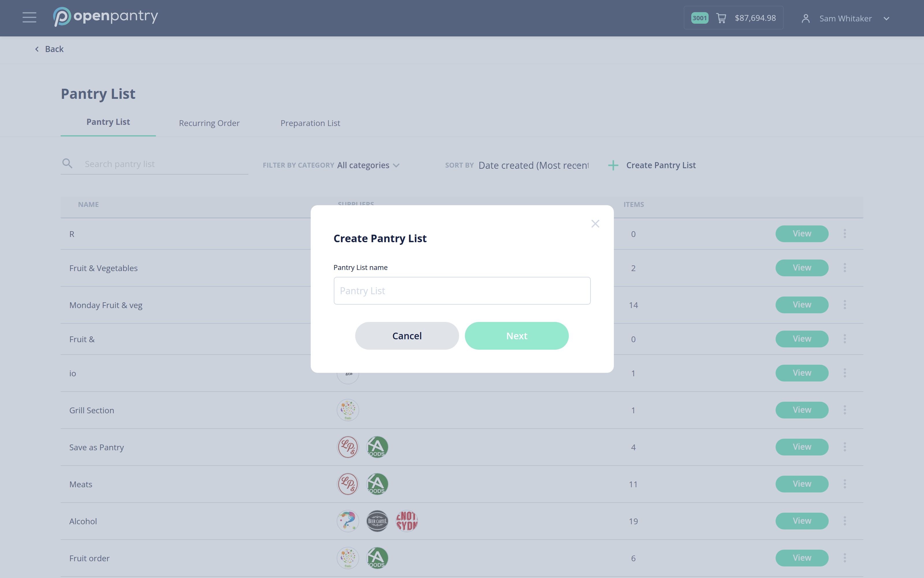This screenshot has width=924, height=578.
Task: View the Grill Section pantry list
Action: 802,410
